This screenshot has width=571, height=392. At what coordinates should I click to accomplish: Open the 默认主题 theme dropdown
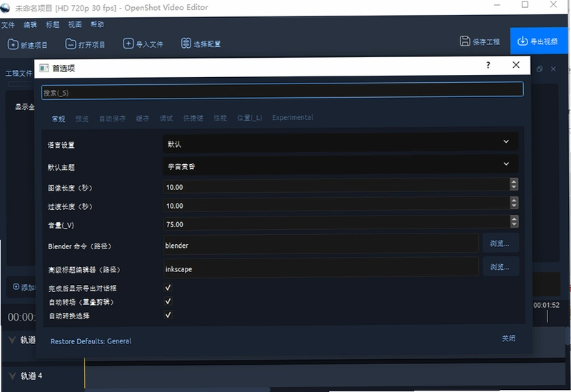340,165
